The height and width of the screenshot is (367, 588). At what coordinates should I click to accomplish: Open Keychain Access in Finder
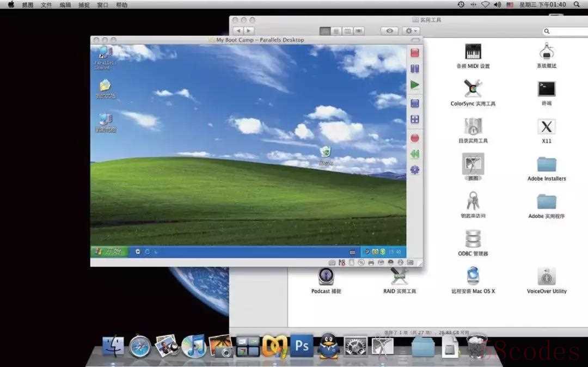(473, 205)
